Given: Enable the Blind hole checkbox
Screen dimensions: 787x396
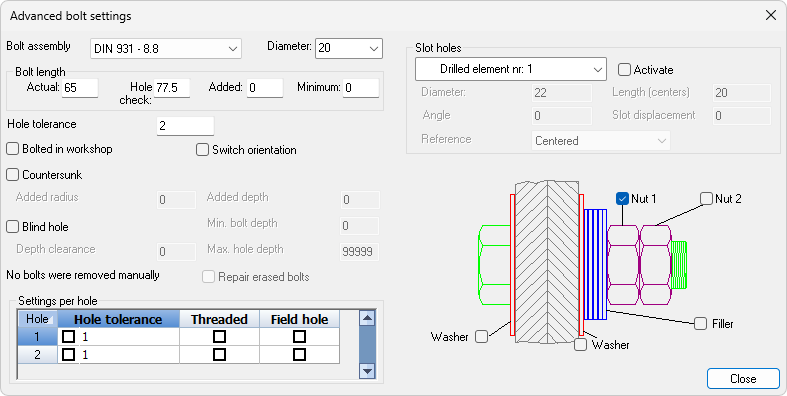Looking at the screenshot, I should tap(13, 226).
